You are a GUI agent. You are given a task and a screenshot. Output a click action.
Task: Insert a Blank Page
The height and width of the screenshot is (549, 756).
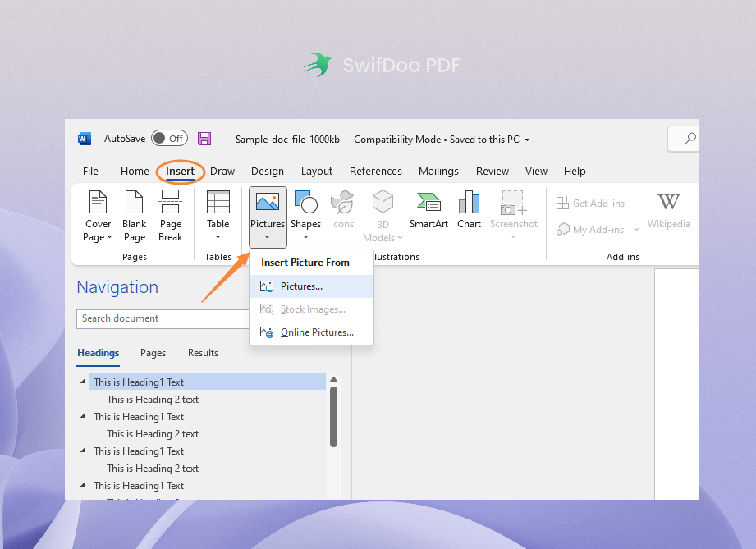(134, 217)
